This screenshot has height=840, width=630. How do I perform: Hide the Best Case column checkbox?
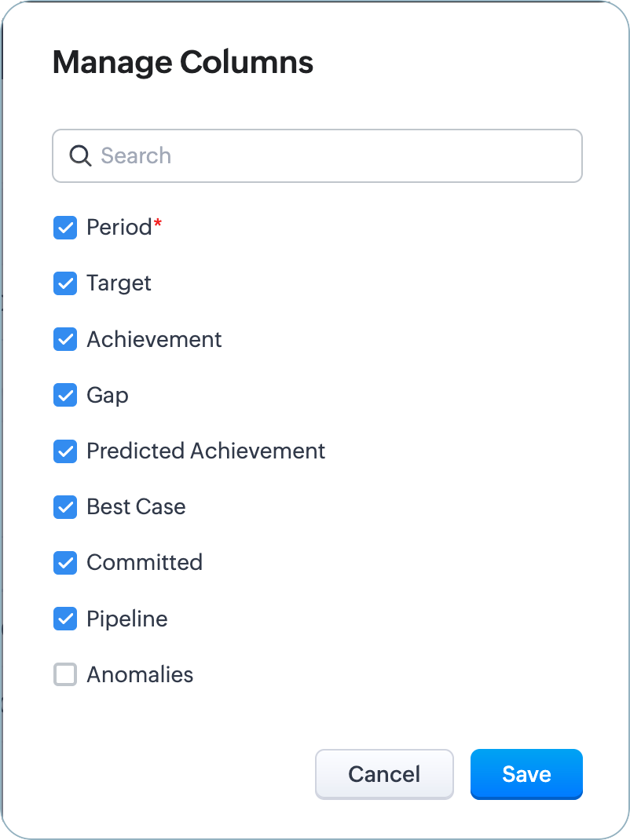point(65,507)
